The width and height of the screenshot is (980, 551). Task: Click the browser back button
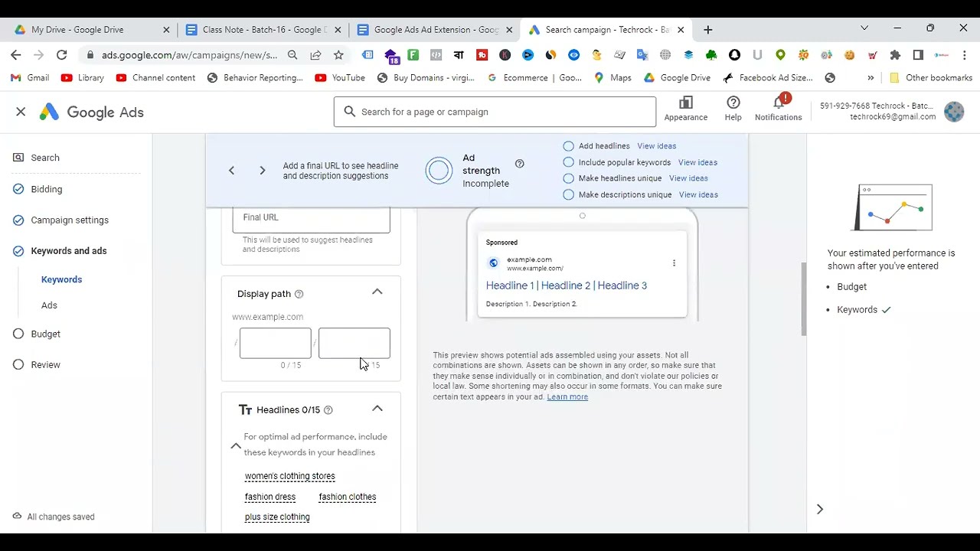point(16,55)
